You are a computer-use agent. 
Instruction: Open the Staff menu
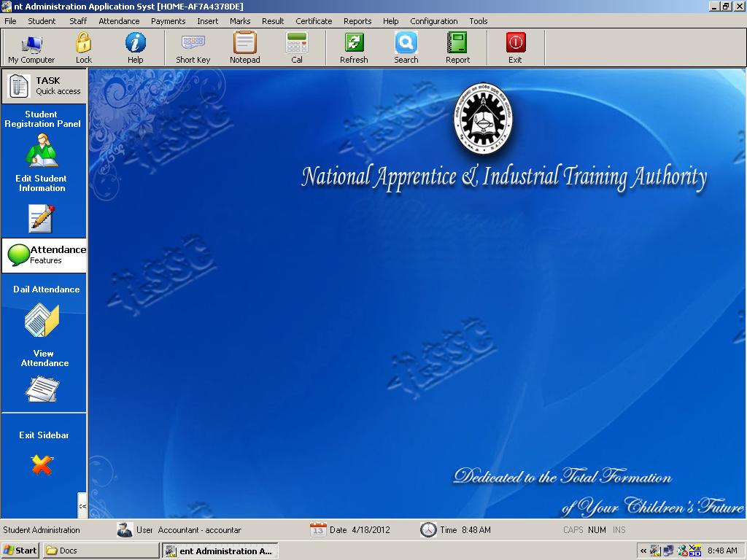point(77,21)
